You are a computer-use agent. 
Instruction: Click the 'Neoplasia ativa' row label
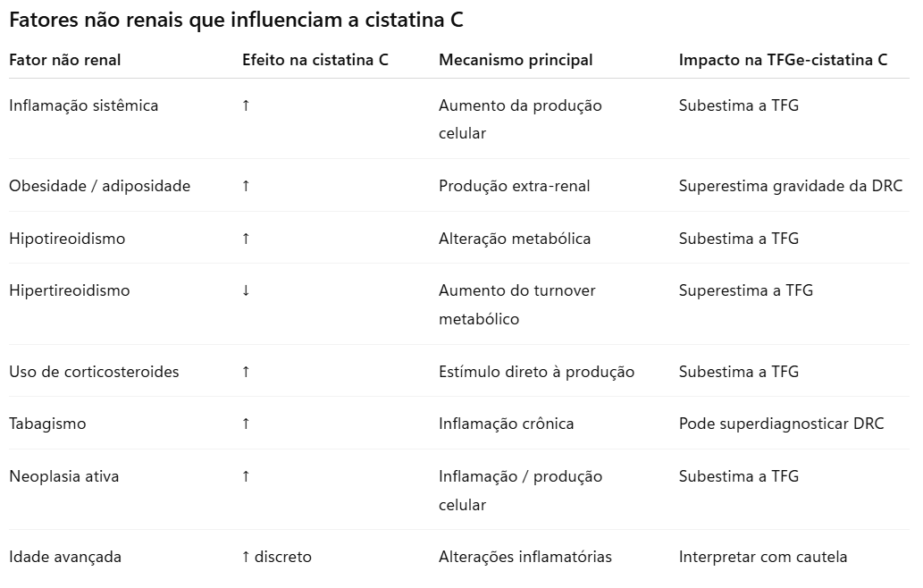point(63,476)
